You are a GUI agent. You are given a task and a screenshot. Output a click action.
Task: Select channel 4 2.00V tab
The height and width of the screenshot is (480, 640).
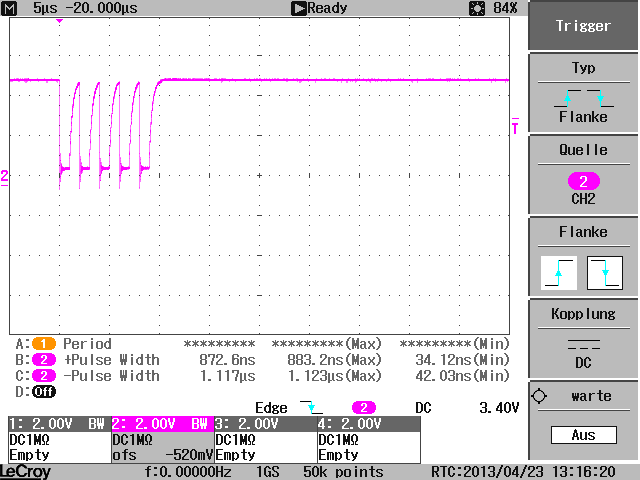coord(369,424)
